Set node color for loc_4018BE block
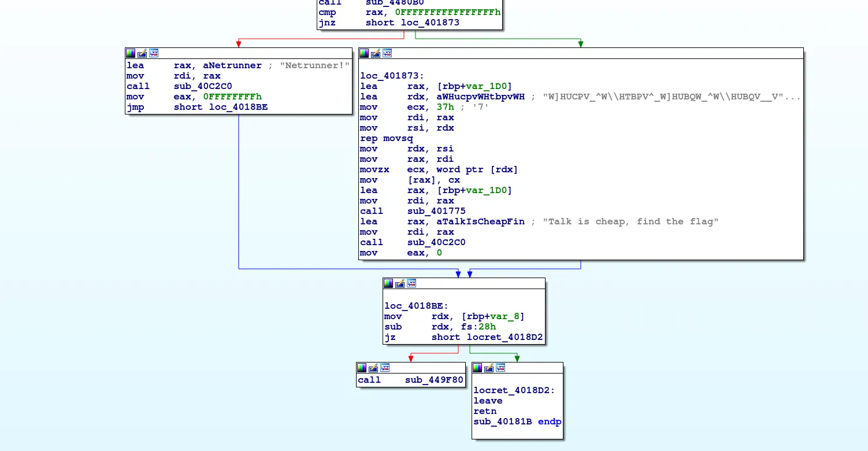This screenshot has width=868, height=451. [x=388, y=283]
